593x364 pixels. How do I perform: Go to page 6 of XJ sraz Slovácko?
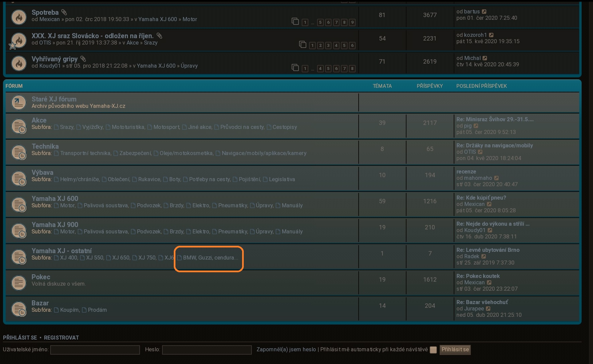pyautogui.click(x=352, y=46)
